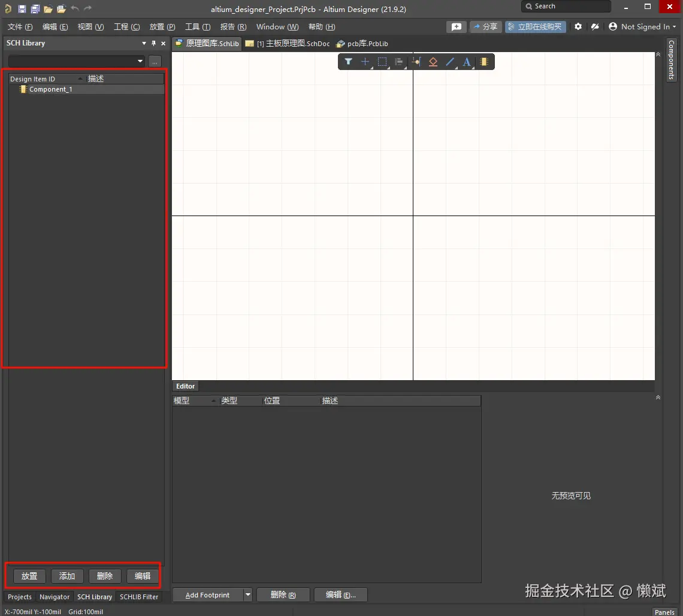Switch to the pcb库.PcbLib tab
683x616 pixels.
(x=362, y=44)
